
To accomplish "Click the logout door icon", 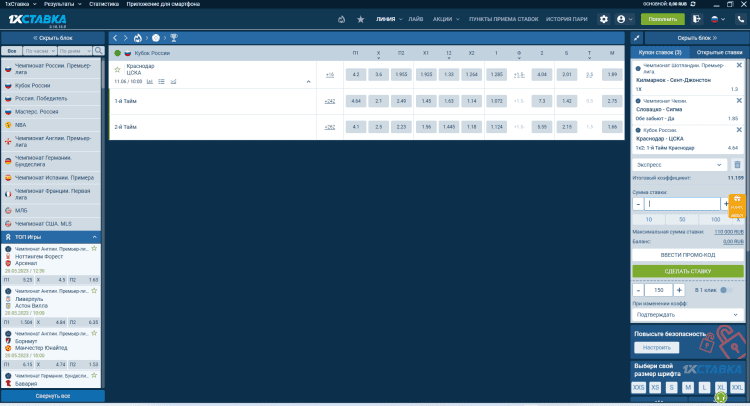I will coord(696,19).
